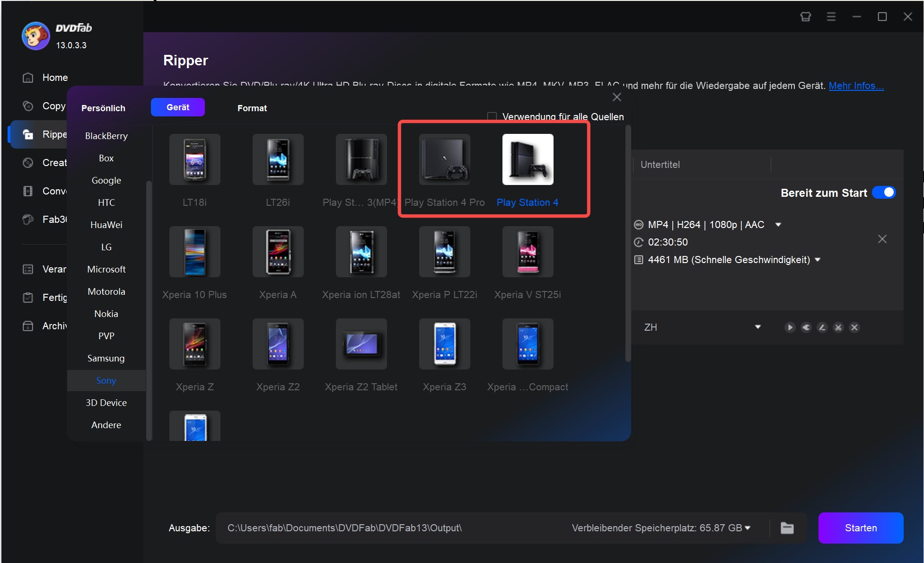Open the Converter module icon
This screenshot has height=563, width=924.
click(28, 191)
